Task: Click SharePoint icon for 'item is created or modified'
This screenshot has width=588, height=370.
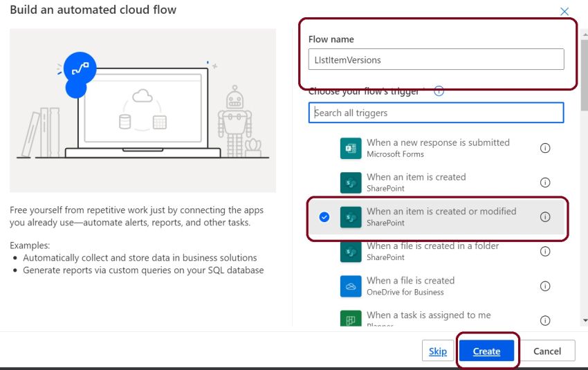Action: coord(351,217)
